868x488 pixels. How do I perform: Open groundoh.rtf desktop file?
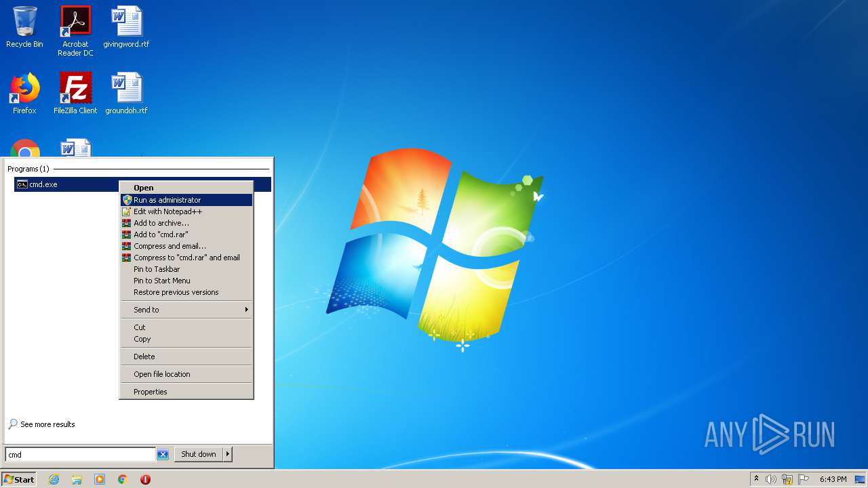[x=126, y=94]
